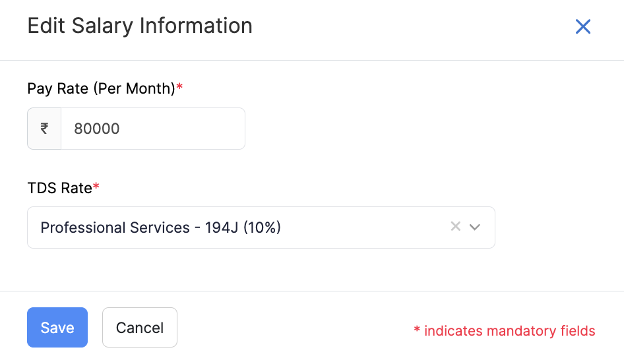Click the red asterisk beside TDS Rate
The width and height of the screenshot is (624, 364).
[96, 187]
